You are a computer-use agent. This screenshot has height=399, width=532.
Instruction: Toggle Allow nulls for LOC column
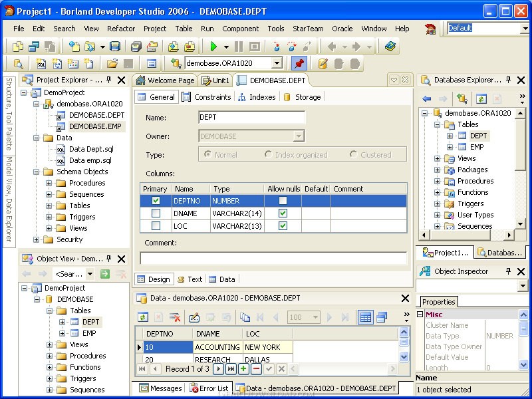point(283,225)
